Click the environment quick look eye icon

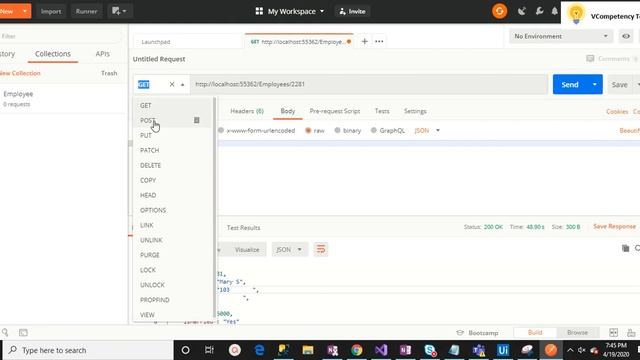click(626, 36)
